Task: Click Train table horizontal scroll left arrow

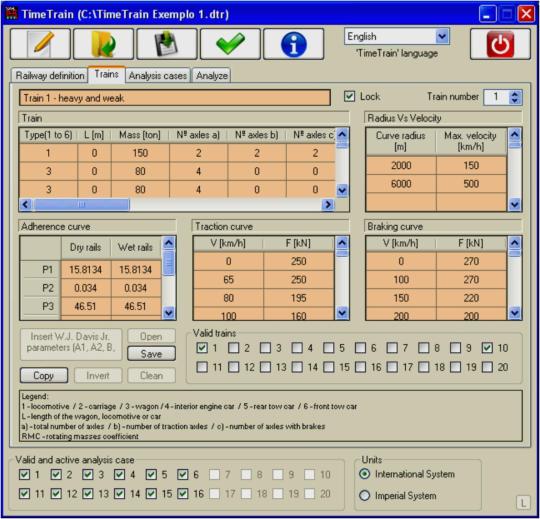Action: tap(26, 205)
